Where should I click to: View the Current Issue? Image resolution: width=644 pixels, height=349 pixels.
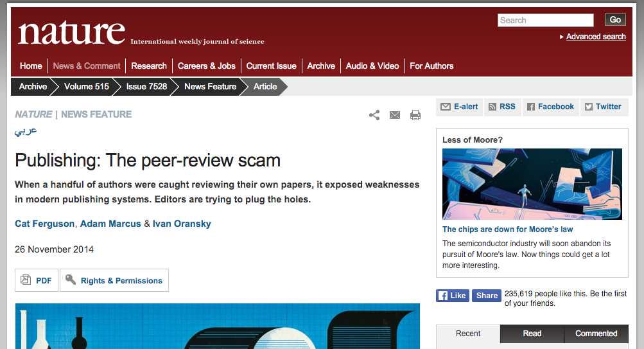click(x=271, y=66)
